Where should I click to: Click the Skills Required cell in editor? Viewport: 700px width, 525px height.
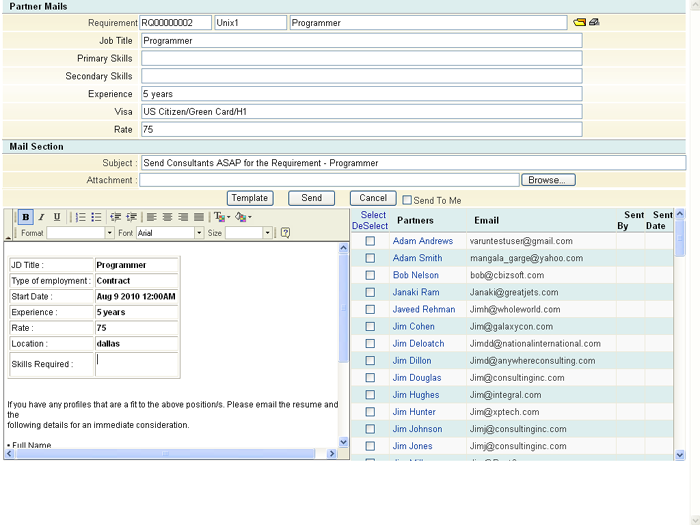(137, 364)
